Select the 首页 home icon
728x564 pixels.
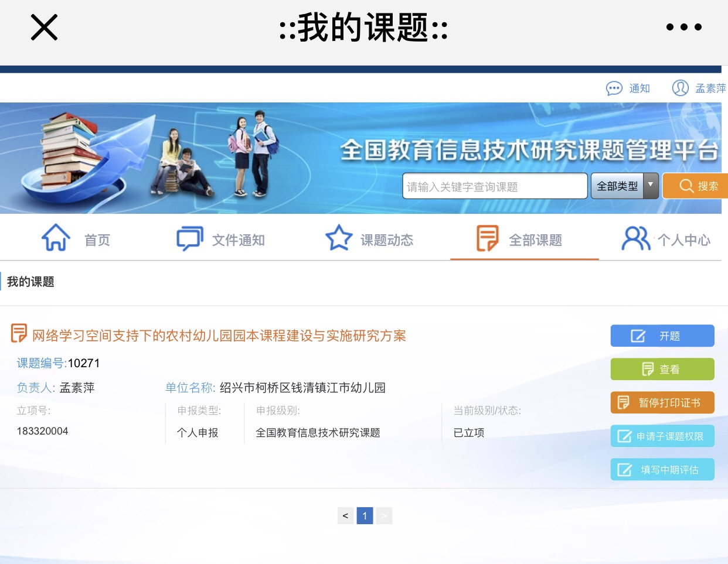click(56, 237)
